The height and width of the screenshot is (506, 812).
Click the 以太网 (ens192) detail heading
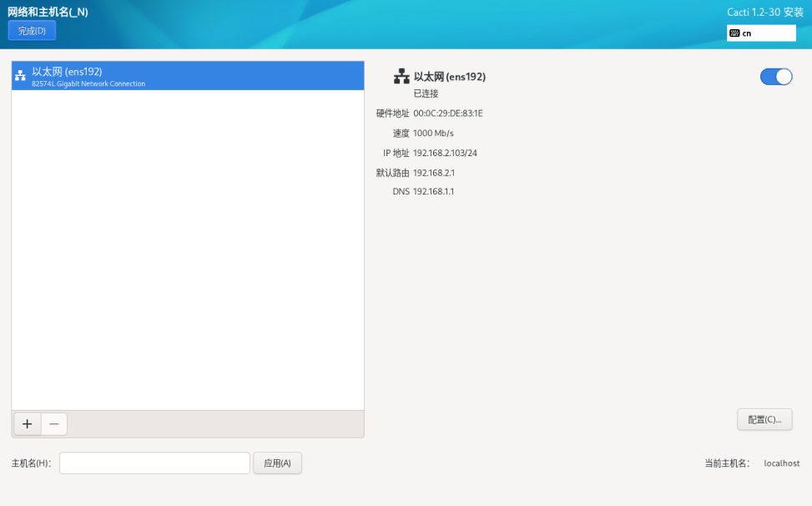(x=450, y=77)
